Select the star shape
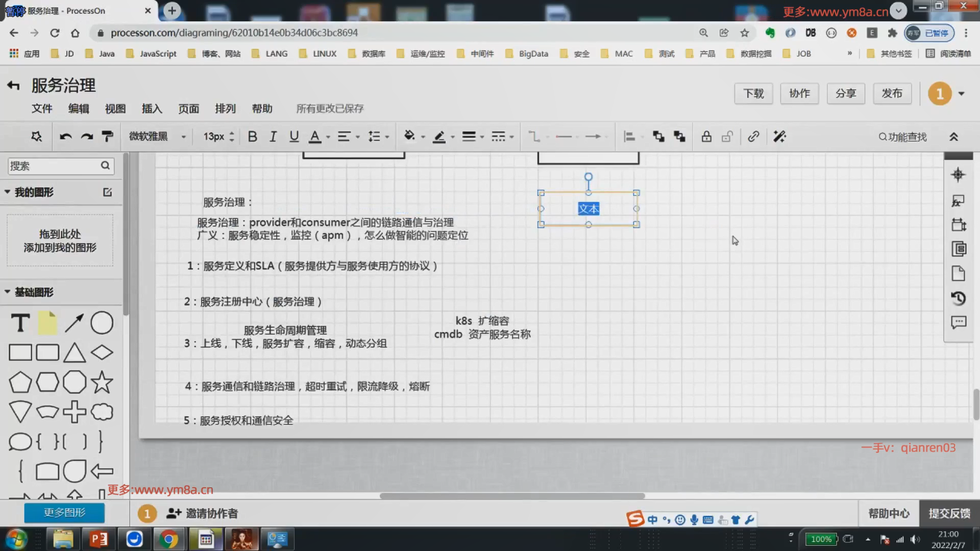980x551 pixels. (x=102, y=382)
